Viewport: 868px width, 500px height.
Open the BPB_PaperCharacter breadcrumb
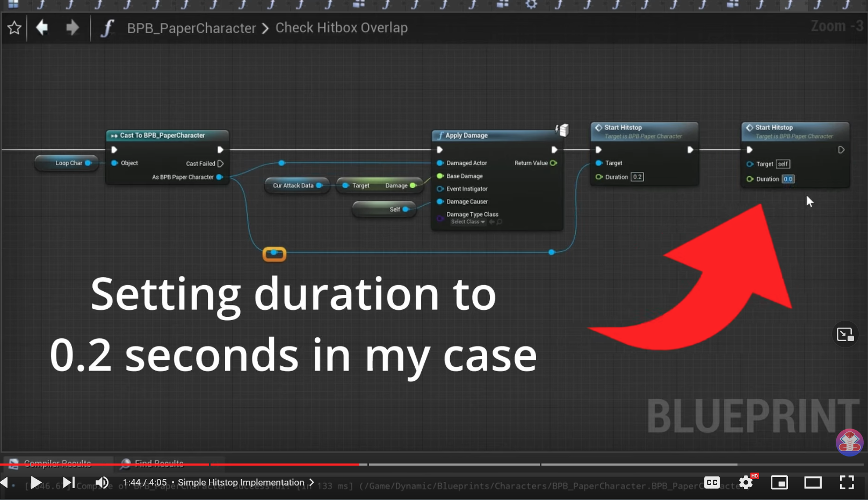pos(192,28)
